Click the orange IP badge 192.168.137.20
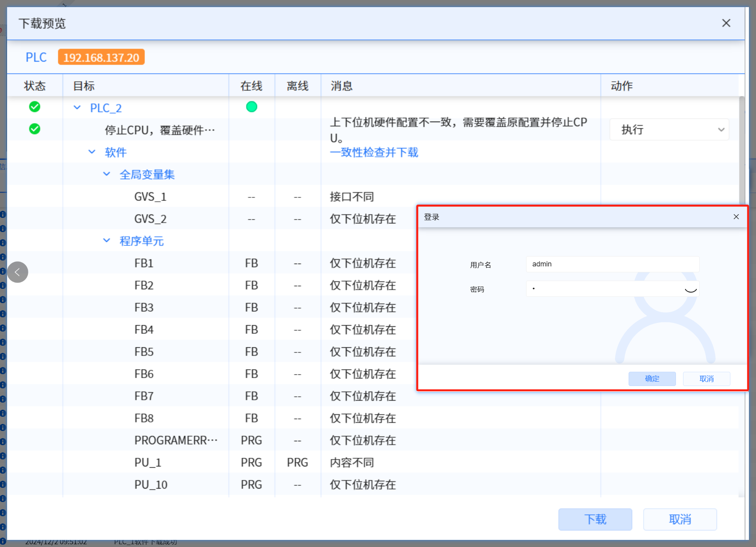Image resolution: width=756 pixels, height=547 pixels. coord(101,57)
